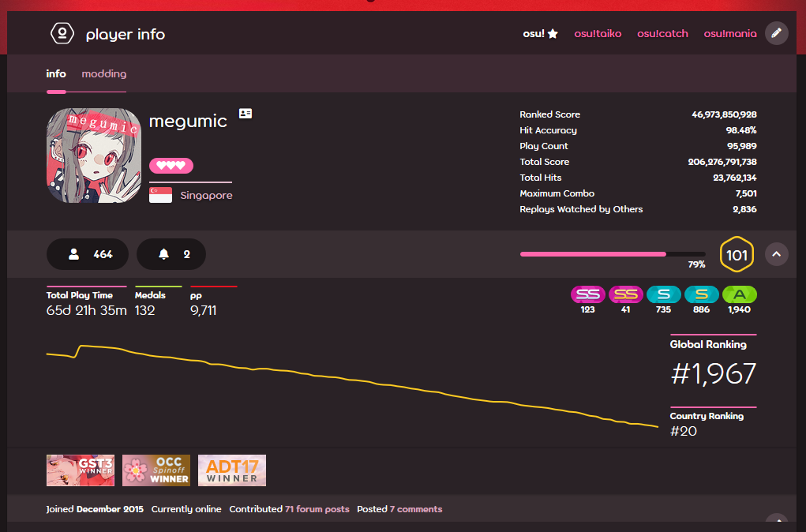Click the gold SS rank badge (41)
This screenshot has height=532, width=806.
[625, 294]
